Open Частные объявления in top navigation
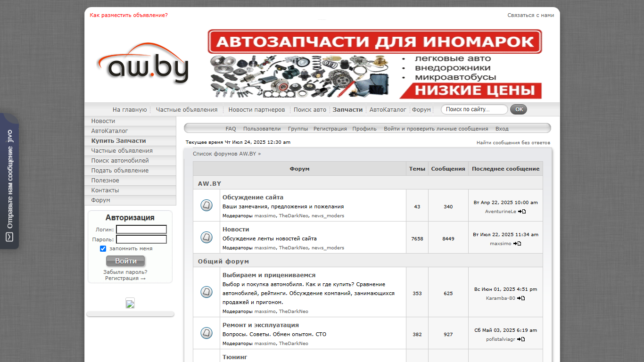Image resolution: width=644 pixels, height=362 pixels. click(x=187, y=110)
